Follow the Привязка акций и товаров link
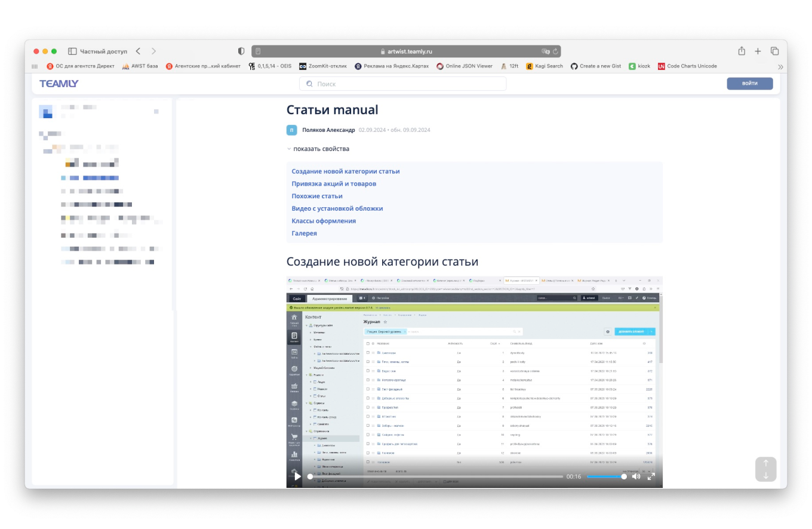Viewport: 812px width, 529px height. pyautogui.click(x=334, y=184)
